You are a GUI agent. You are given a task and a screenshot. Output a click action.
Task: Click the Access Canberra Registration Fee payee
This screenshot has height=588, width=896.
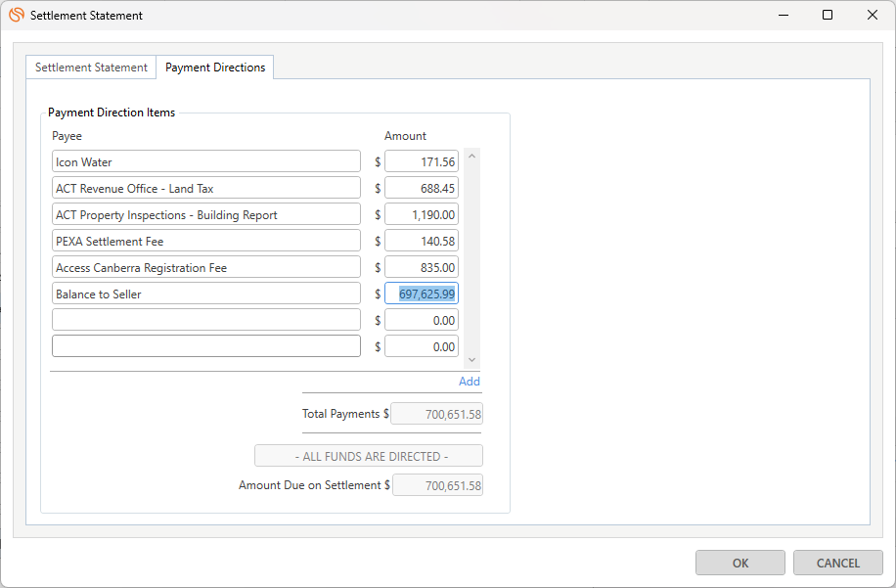pyautogui.click(x=206, y=268)
